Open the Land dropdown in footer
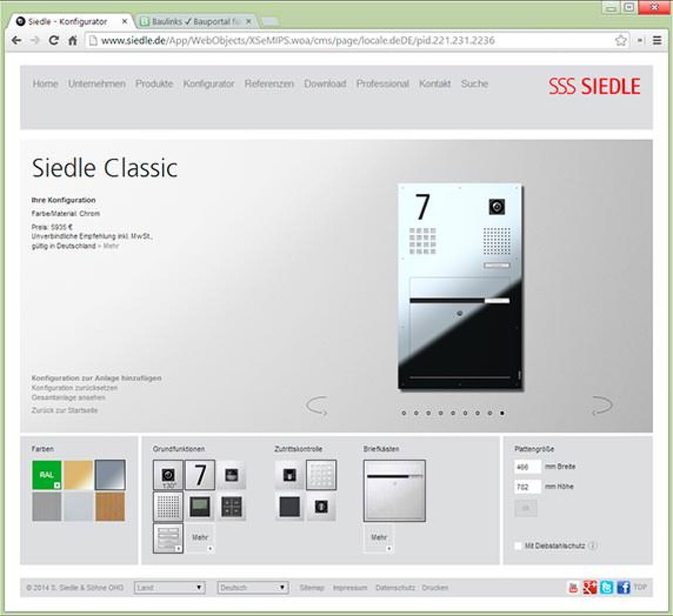 point(169,587)
